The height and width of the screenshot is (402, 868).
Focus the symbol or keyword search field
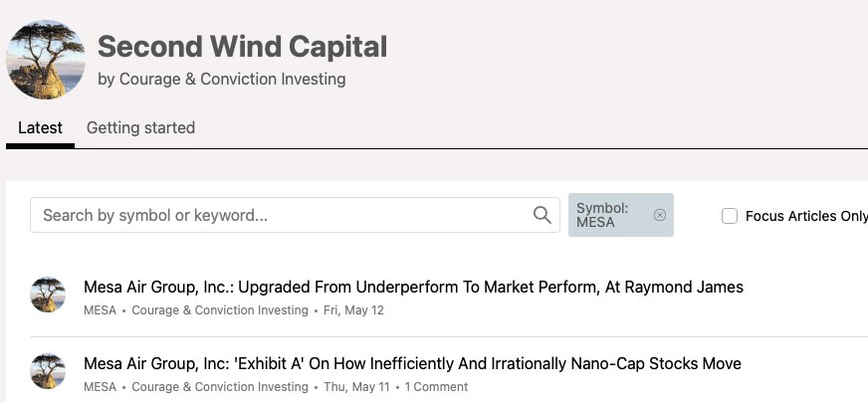(x=284, y=215)
